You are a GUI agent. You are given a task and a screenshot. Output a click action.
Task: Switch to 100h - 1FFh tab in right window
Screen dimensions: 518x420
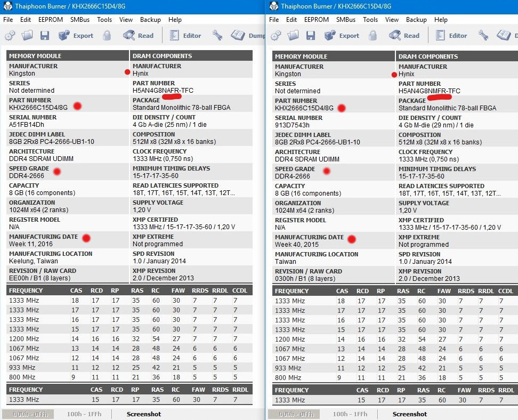350,414
